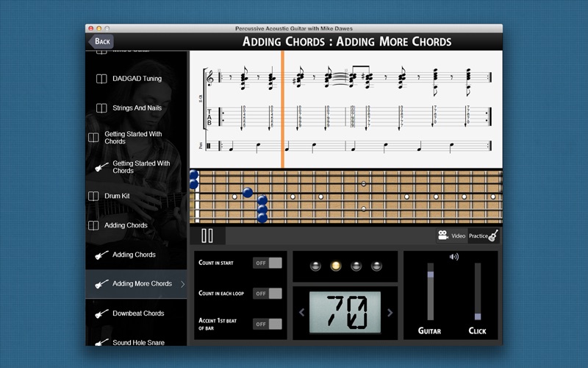Click the Guitar label under volume slider

[x=430, y=330]
